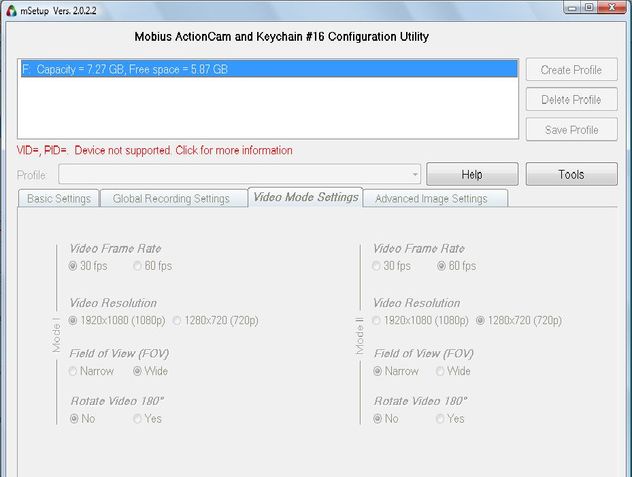Click the Delete Profile button
Screen dimensions: 632x477
coord(571,100)
